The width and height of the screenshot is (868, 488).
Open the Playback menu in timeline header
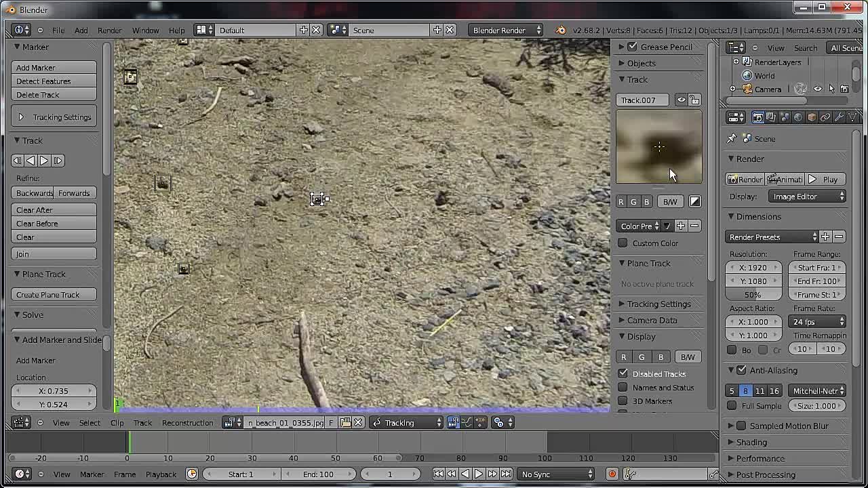point(161,474)
